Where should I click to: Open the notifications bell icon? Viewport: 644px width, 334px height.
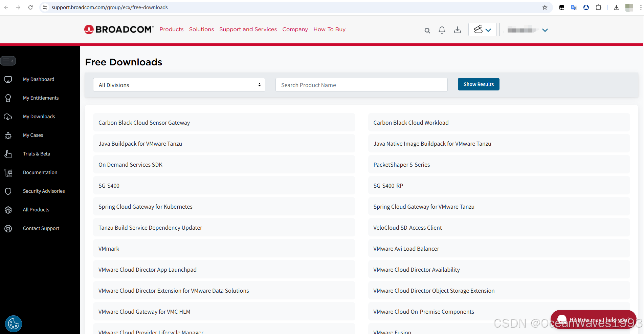tap(442, 30)
